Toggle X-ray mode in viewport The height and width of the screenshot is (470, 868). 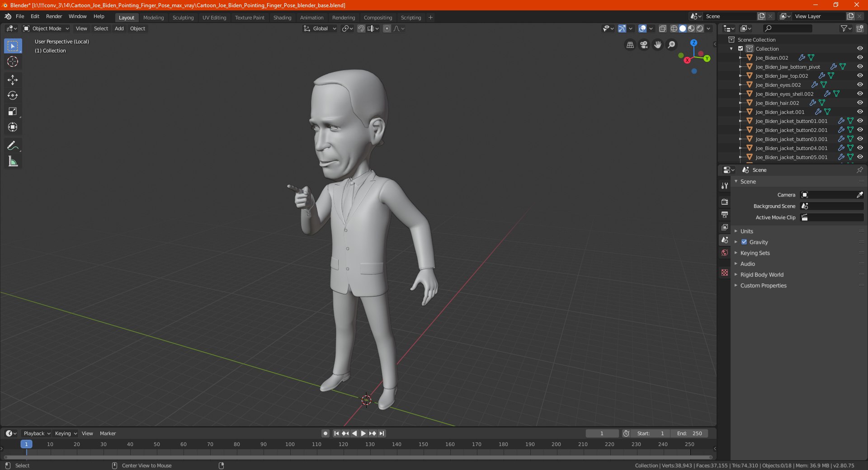[662, 28]
